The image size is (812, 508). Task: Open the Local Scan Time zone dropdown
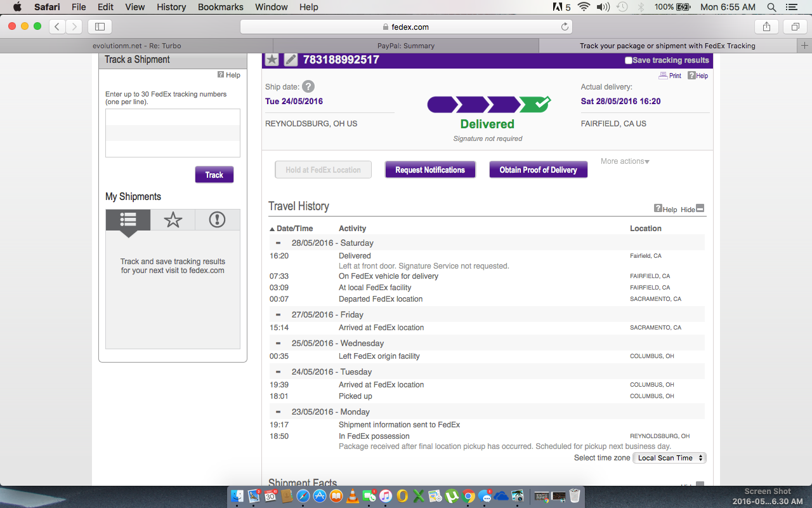coord(669,458)
